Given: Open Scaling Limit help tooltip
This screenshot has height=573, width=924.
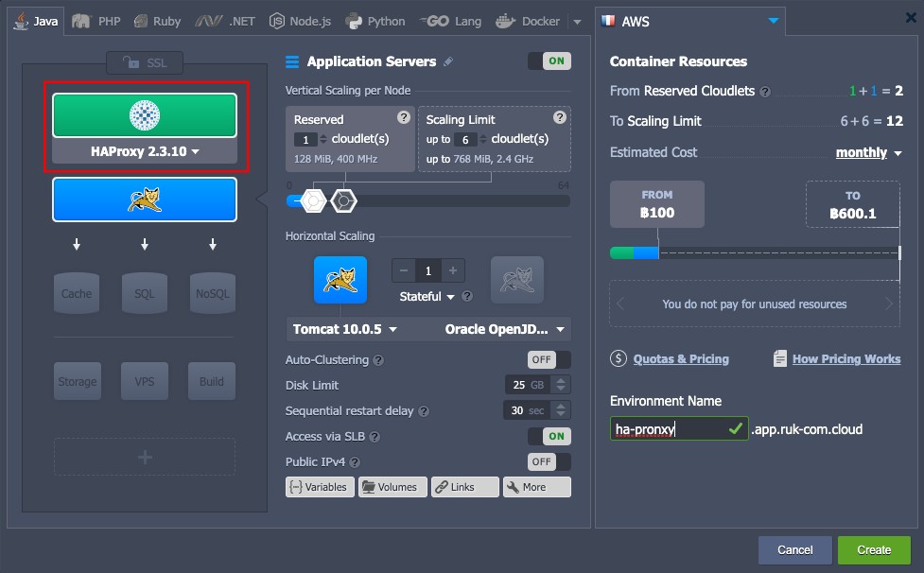Looking at the screenshot, I should point(560,117).
